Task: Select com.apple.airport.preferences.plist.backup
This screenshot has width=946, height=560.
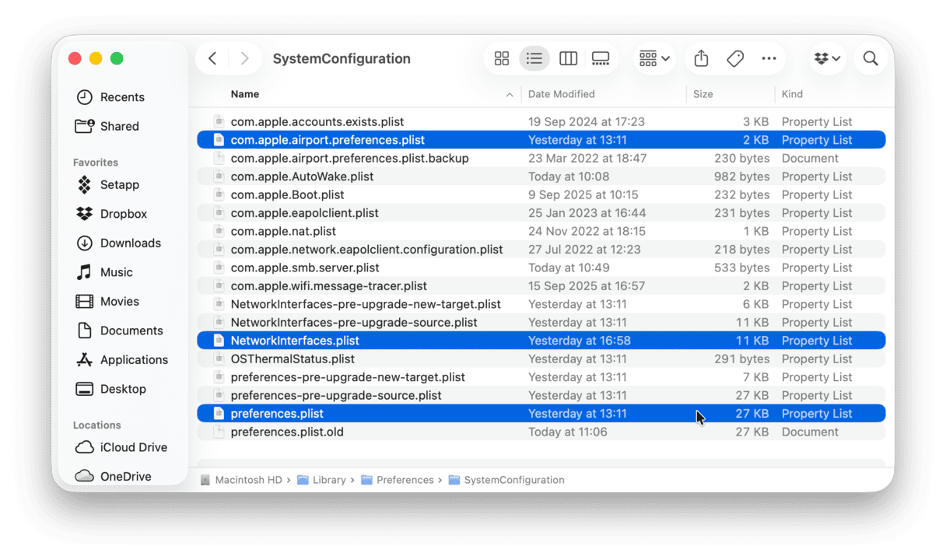Action: (x=541, y=158)
